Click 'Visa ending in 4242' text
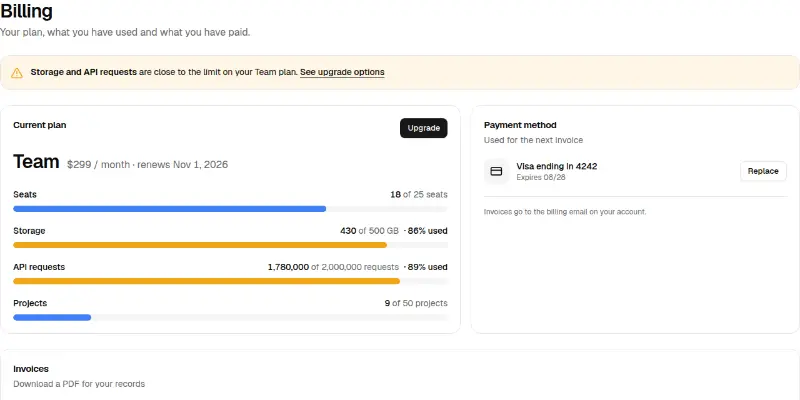This screenshot has height=400, width=800. point(557,166)
